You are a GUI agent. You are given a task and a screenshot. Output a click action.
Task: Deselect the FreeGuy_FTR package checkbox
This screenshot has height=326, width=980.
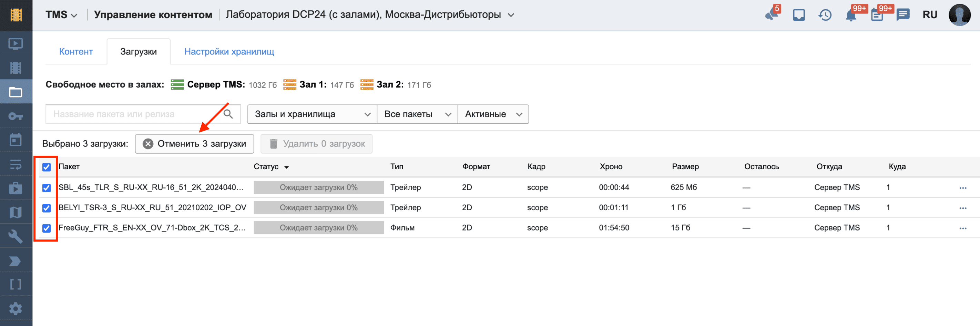[x=47, y=228]
